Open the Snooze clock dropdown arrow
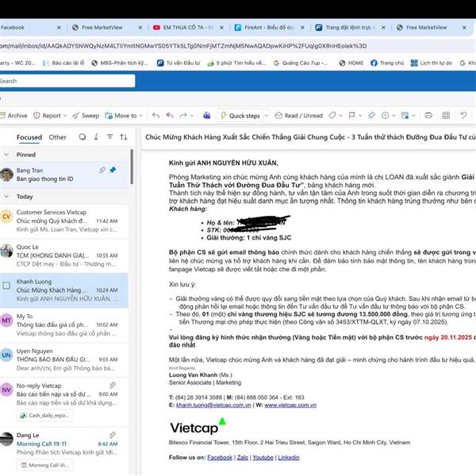 [x=393, y=116]
